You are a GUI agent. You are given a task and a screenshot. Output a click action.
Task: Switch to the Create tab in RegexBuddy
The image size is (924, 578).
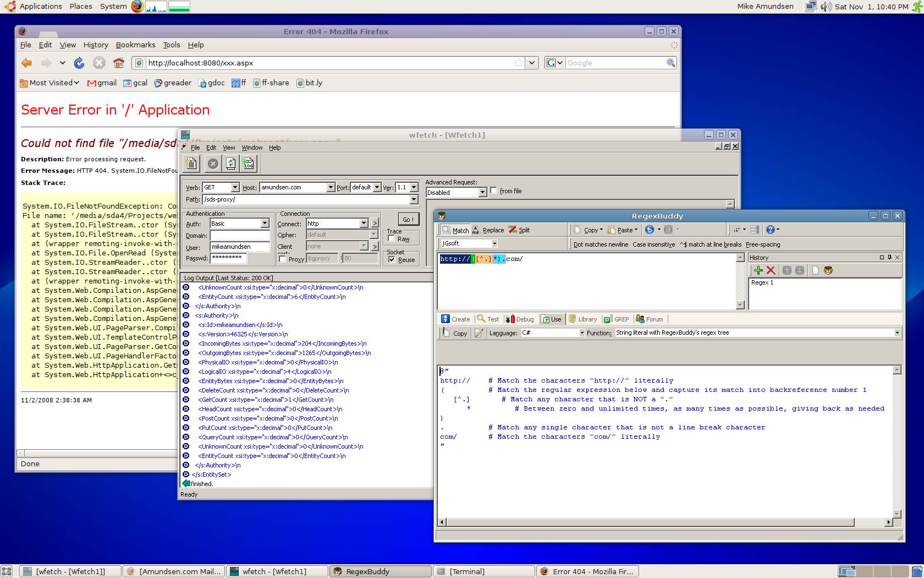pyautogui.click(x=455, y=319)
